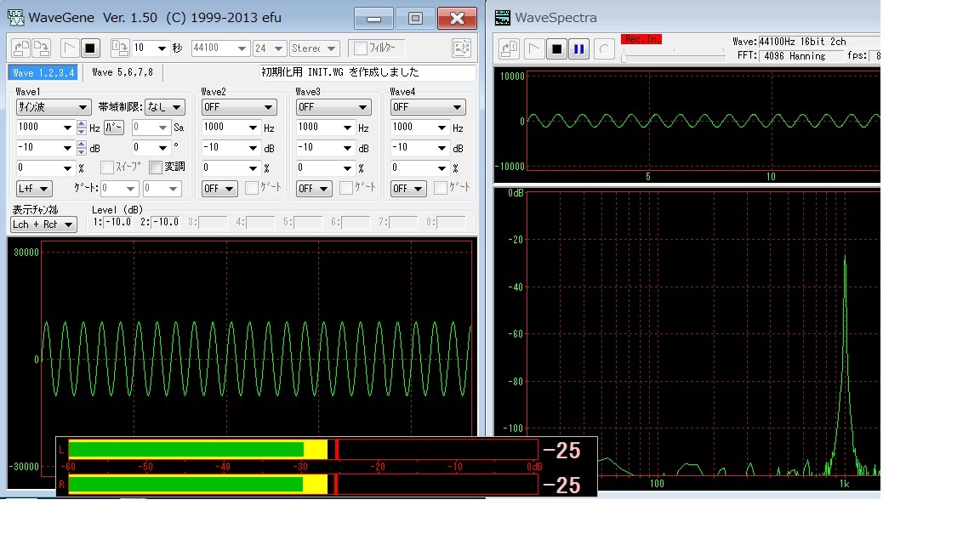This screenshot has height=551, width=980.
Task: Increase Wave1 dB level with the up spinner
Action: point(82,145)
